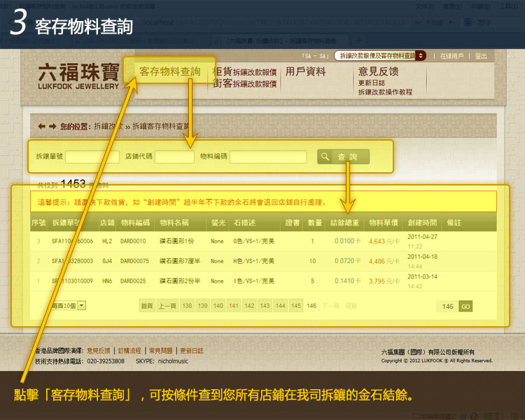Click the 店鋪代碼 input field
525x420 pixels.
(x=174, y=157)
